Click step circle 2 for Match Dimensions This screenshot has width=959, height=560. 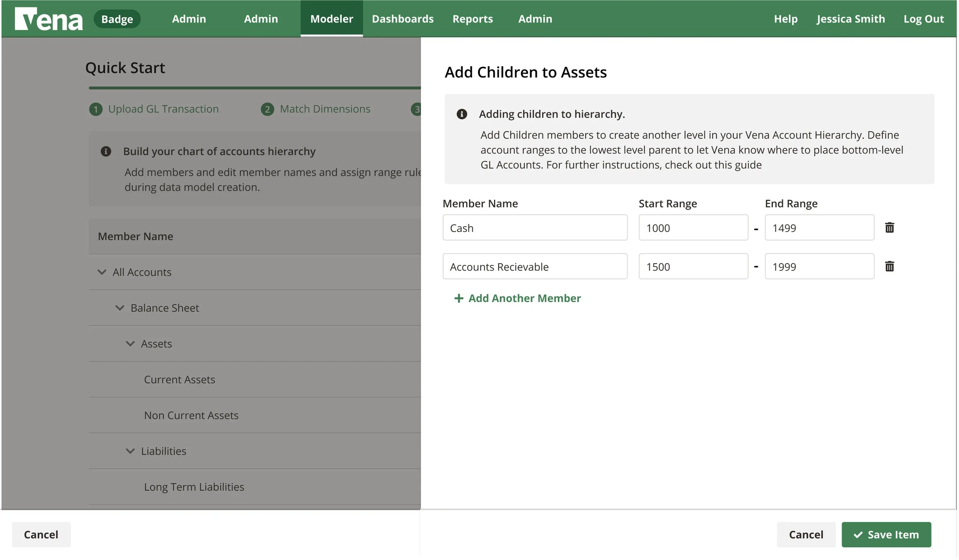(268, 109)
